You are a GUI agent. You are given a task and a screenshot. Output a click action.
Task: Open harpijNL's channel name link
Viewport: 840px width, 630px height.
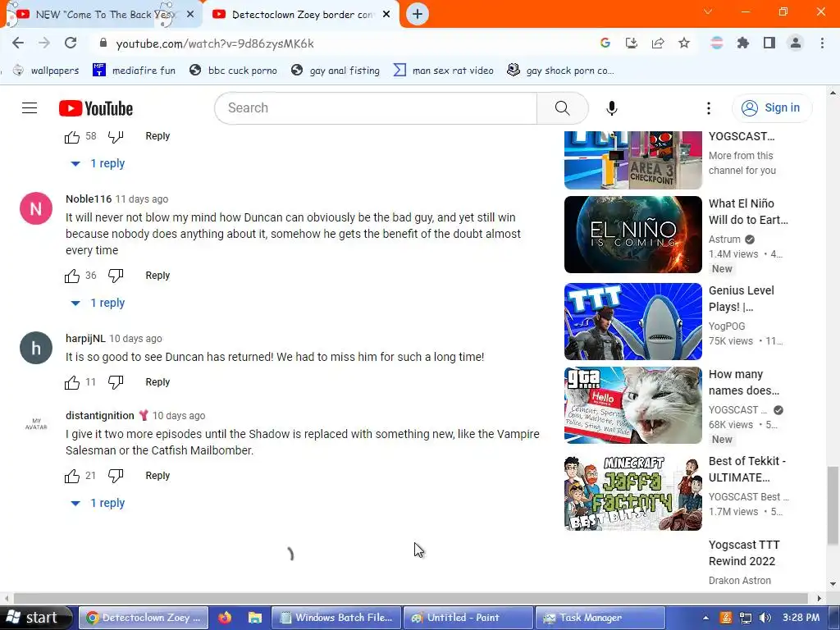click(85, 339)
